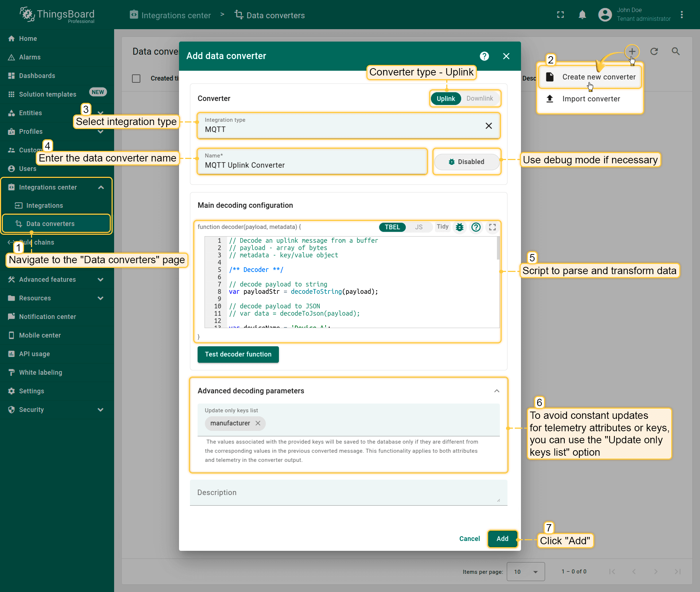Open the items per page dropdown
The image size is (700, 592).
click(x=525, y=572)
